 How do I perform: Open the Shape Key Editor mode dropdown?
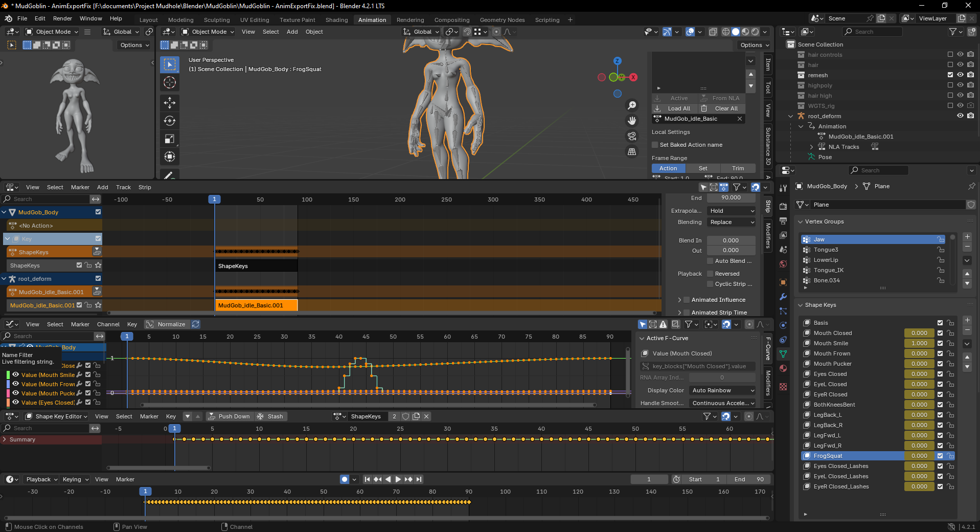click(x=57, y=416)
